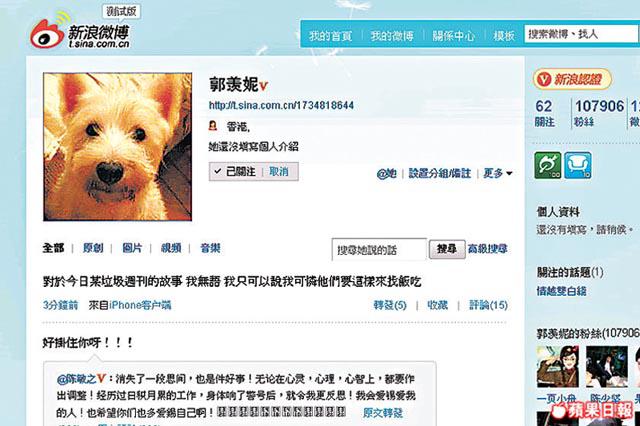The height and width of the screenshot is (426, 640).
Task: Click the 搜尋 search button
Action: pyautogui.click(x=447, y=249)
